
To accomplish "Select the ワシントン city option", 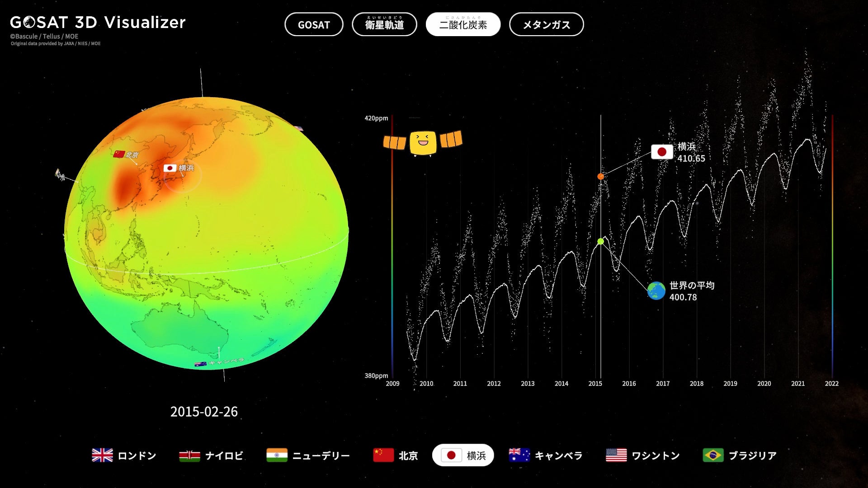I will tap(642, 455).
